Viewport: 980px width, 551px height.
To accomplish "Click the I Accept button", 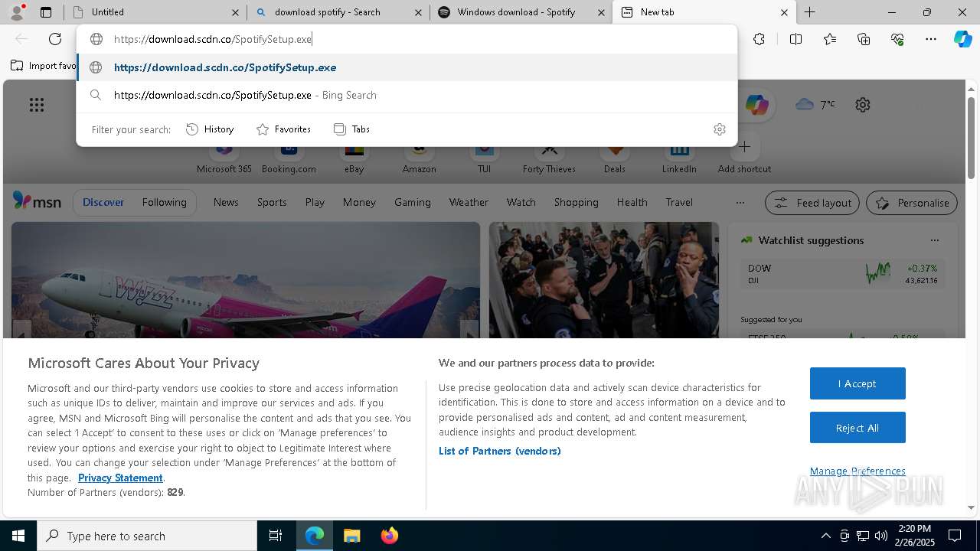I will pos(857,383).
